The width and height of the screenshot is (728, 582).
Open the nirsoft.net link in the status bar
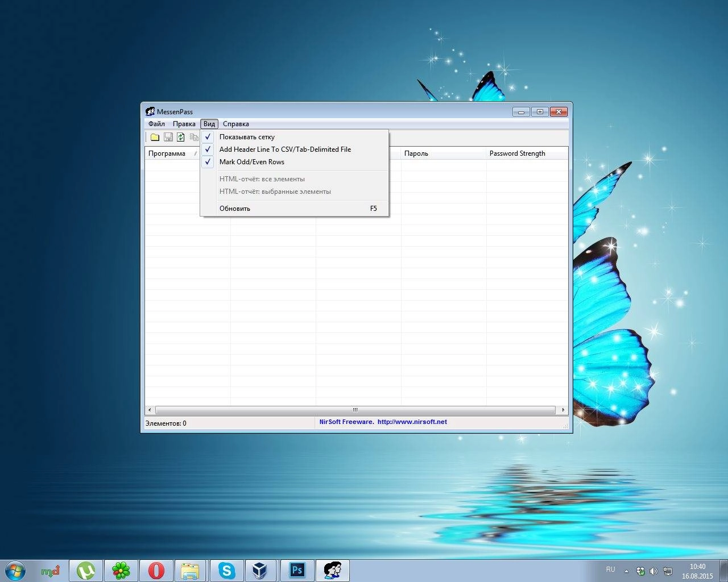(x=412, y=422)
